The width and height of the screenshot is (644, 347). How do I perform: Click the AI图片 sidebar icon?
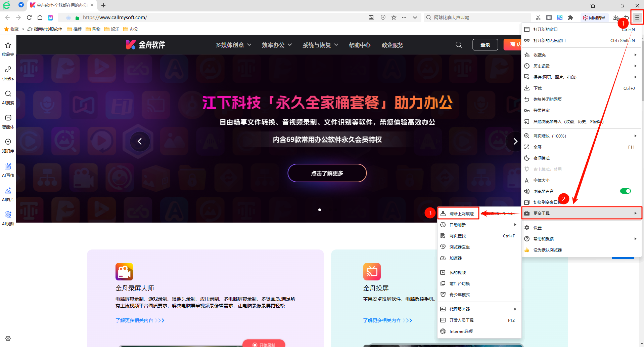click(8, 194)
